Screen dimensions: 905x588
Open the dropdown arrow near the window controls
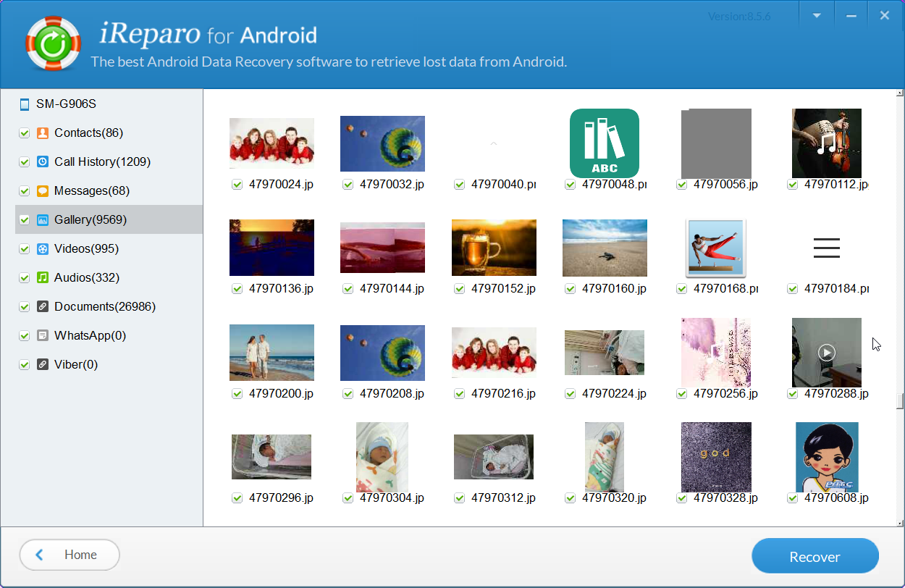click(816, 14)
